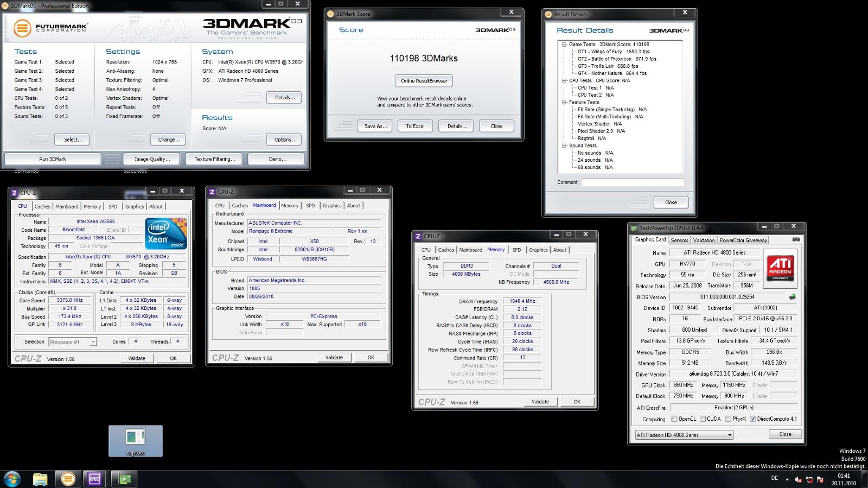
Task: Open Image Quality in 3DMark03
Action: point(152,159)
